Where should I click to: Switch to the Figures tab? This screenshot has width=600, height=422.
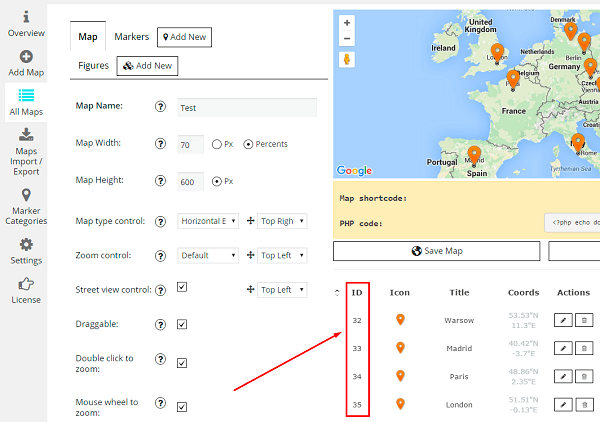coord(93,66)
